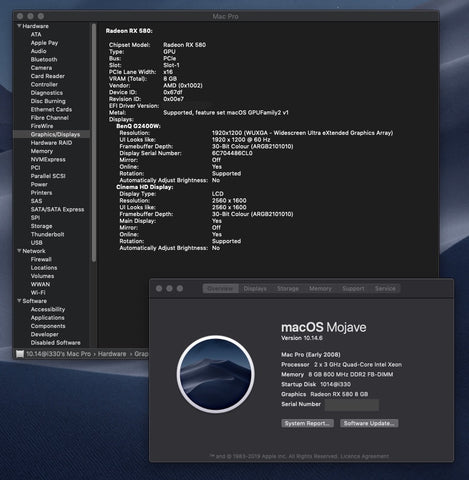Select Components under Software
This screenshot has width=469, height=480.
(x=48, y=326)
